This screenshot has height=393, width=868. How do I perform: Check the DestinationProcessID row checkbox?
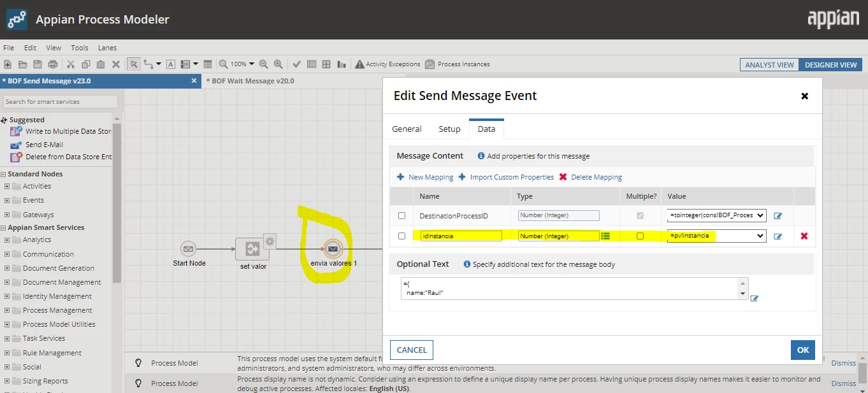tap(401, 215)
